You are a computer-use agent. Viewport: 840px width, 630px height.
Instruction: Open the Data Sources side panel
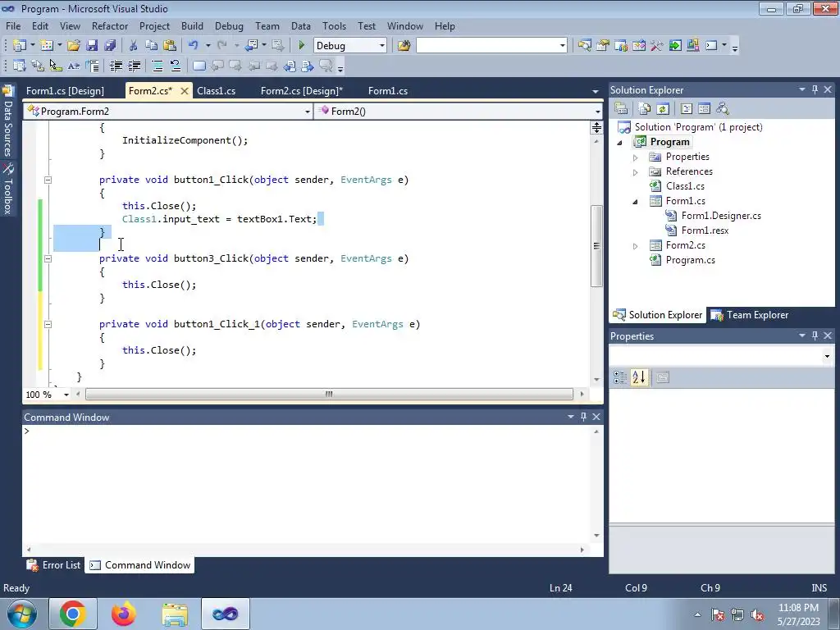tap(7, 121)
